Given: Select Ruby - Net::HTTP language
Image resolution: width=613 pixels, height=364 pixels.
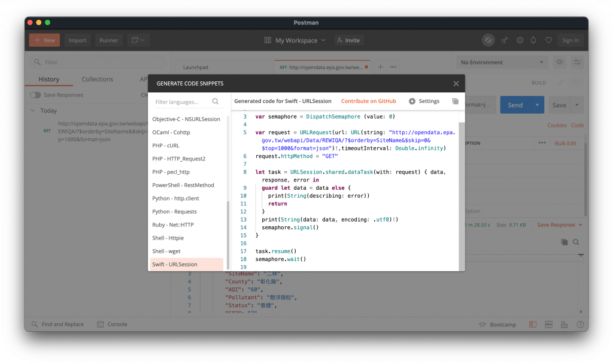Looking at the screenshot, I should pos(186,225).
